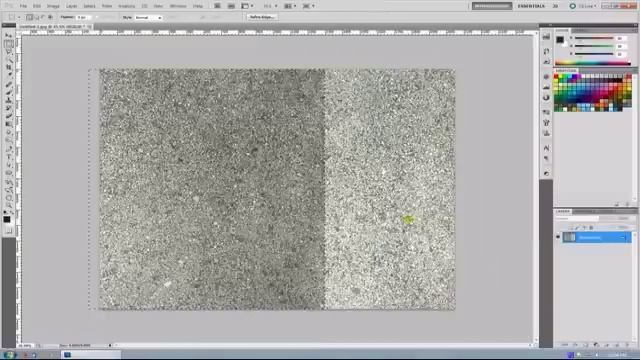Click the foreground swatch in Color panel
Image resolution: width=640 pixels, height=360 pixels.
coord(560,40)
